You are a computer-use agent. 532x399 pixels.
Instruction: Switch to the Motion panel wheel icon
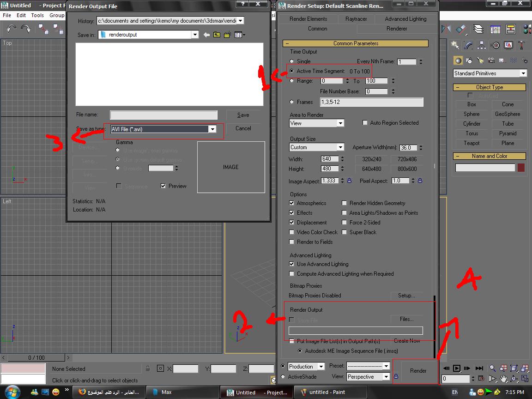(495, 45)
